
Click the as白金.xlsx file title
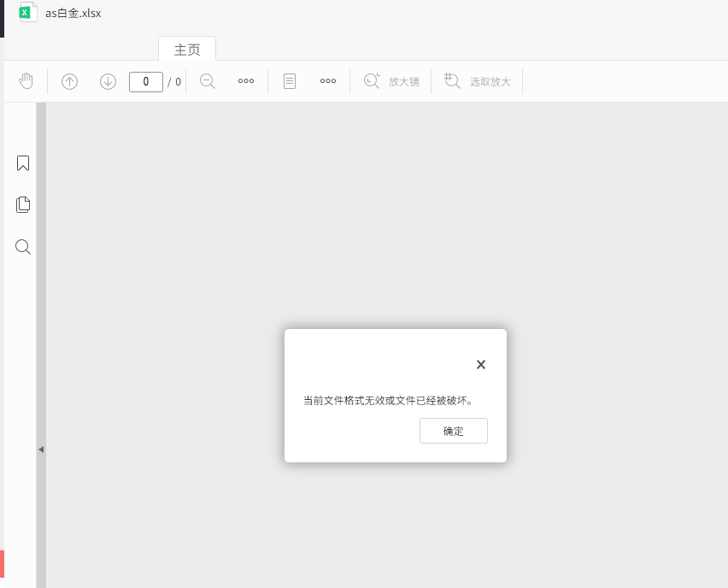pyautogui.click(x=73, y=13)
